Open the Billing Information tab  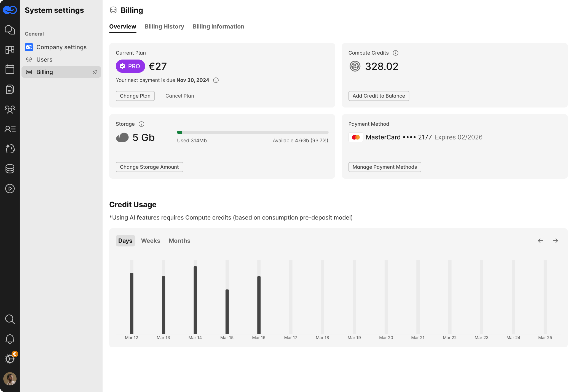[x=218, y=26]
